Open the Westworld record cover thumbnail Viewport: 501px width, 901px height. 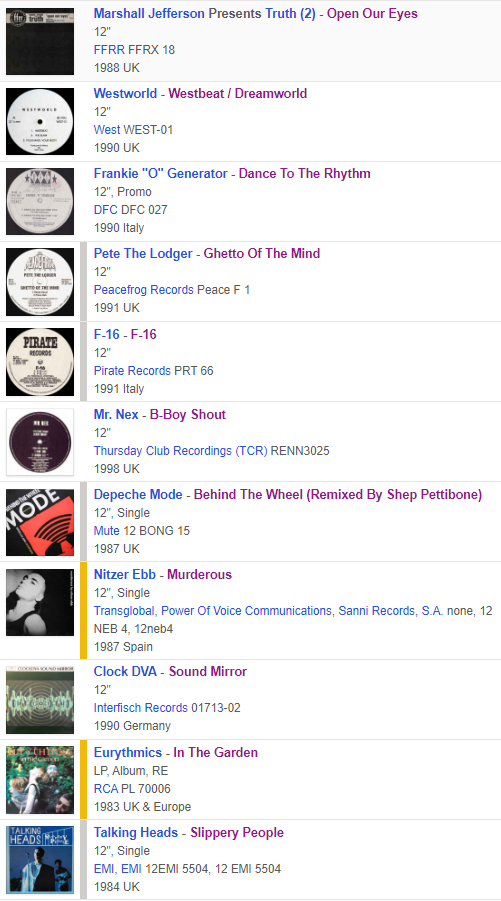coord(40,121)
